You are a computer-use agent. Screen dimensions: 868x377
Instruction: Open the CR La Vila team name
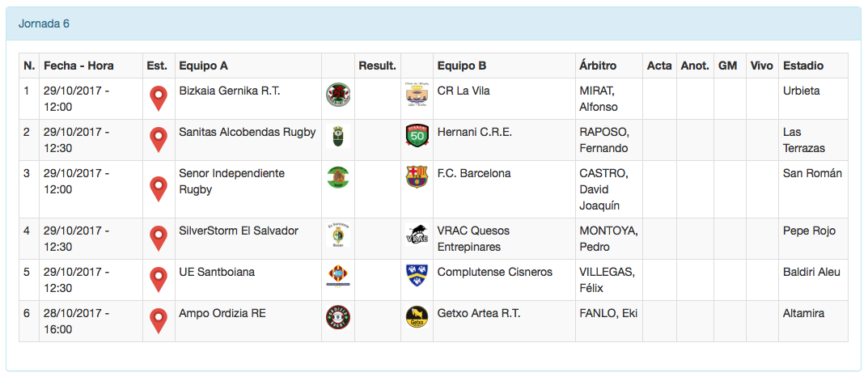click(464, 91)
